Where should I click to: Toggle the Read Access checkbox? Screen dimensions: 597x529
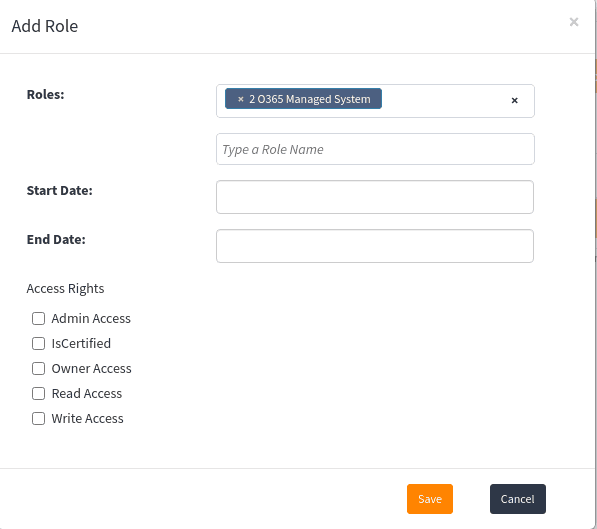(x=38, y=393)
